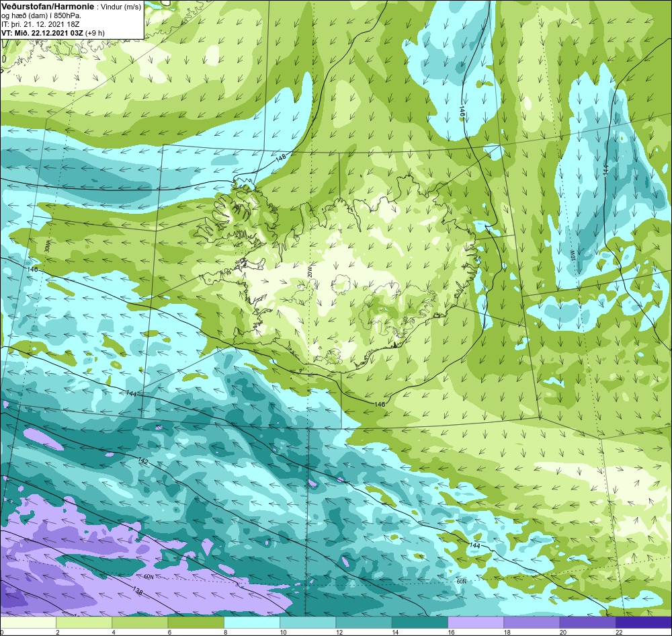Click the pale yellow 0–2 legend swatch
Image resolution: width=672 pixels, height=636 pixels.
[x=28, y=622]
